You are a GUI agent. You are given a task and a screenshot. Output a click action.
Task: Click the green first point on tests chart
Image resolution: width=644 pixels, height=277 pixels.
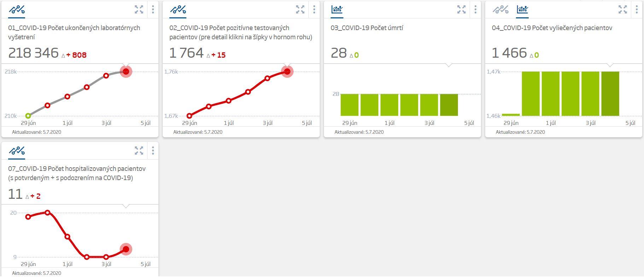point(28,116)
